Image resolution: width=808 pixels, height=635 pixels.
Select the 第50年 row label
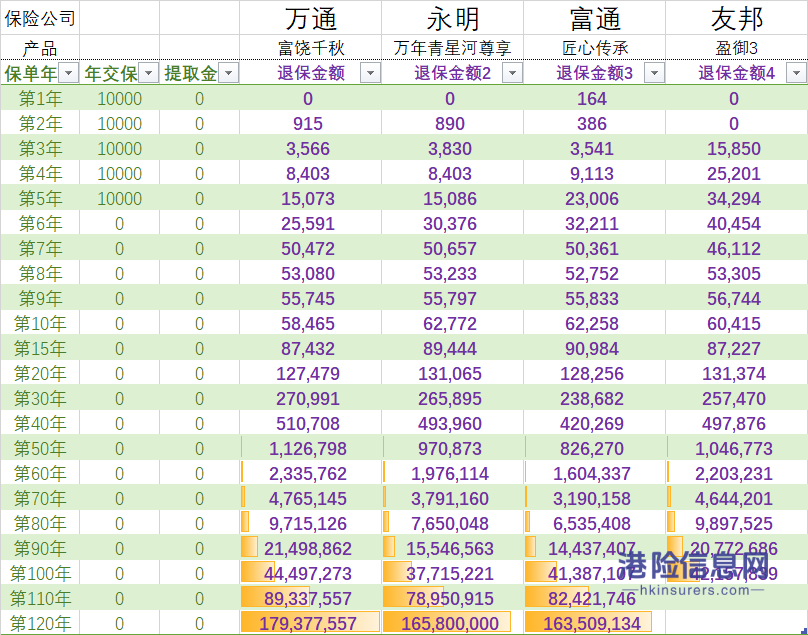[40, 448]
